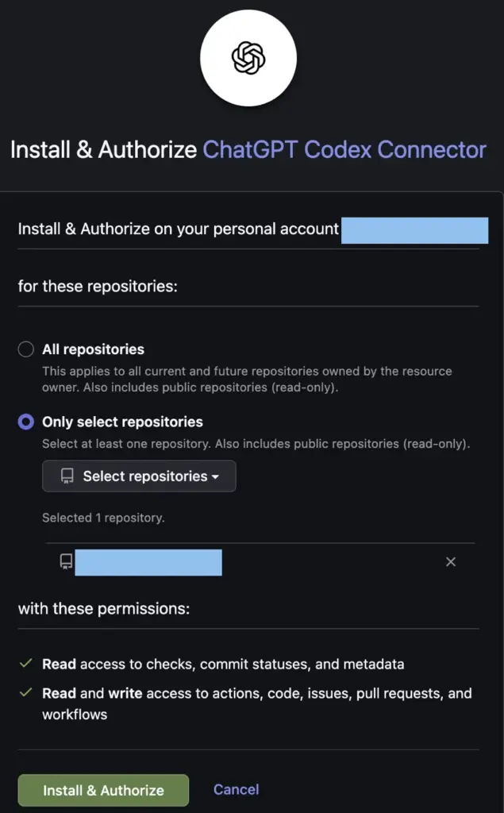504x813 pixels.
Task: Click the "All repositories" bold label text
Action: pyautogui.click(x=94, y=349)
